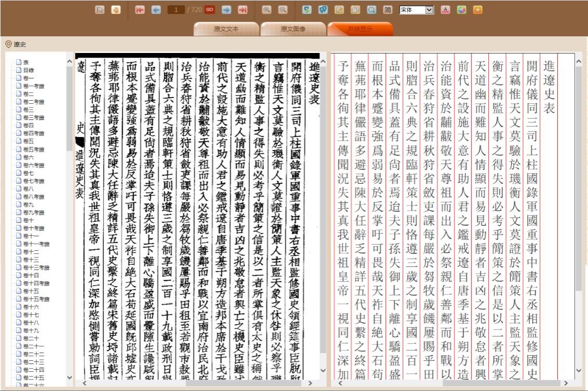Open 卷七 in the chapter tree
The height and width of the screenshot is (391, 588).
[29, 173]
